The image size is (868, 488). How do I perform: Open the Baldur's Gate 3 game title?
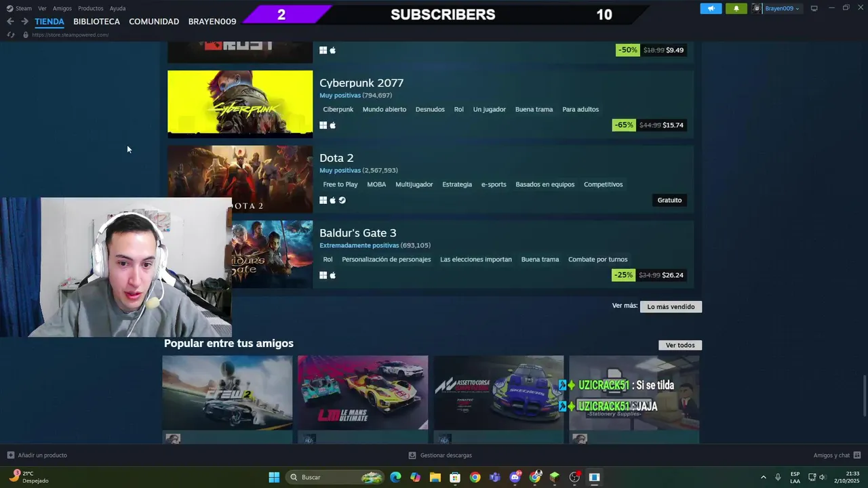coord(358,233)
